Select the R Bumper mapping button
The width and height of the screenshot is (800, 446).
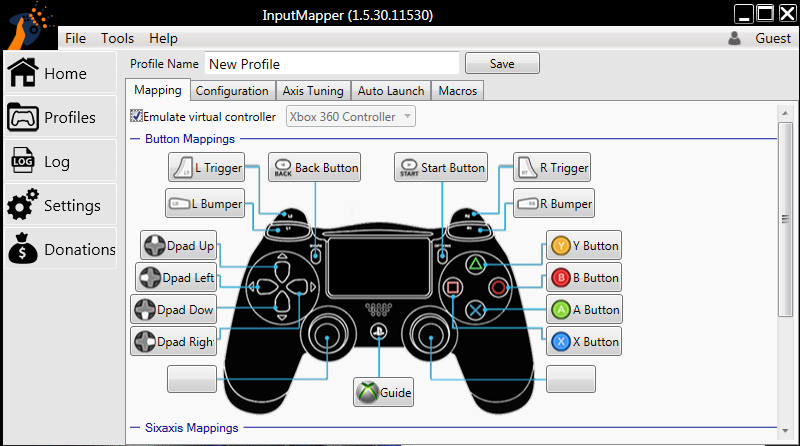coord(554,203)
